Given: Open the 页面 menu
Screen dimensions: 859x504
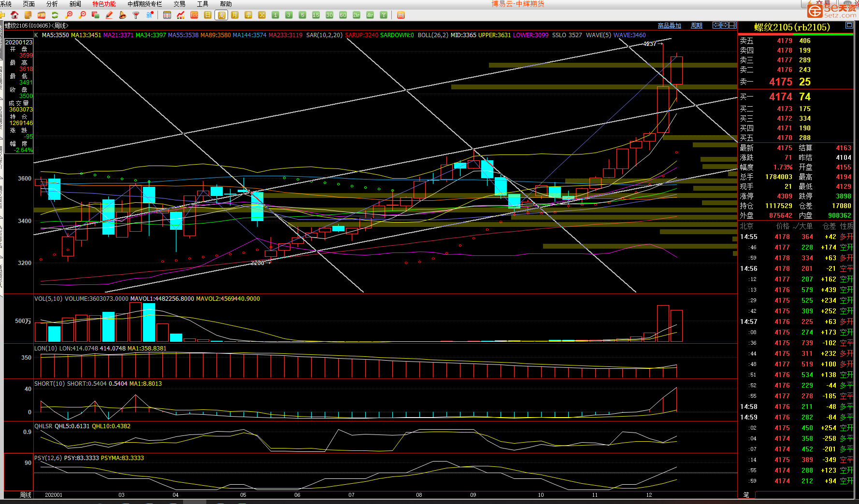Looking at the screenshot, I should point(29,4).
